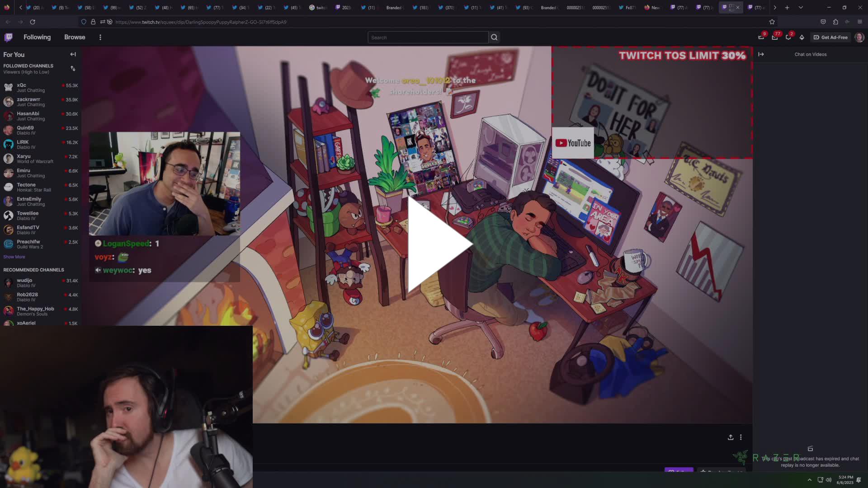This screenshot has height=488, width=868.
Task: Open the clip's three-dot options menu
Action: tap(741, 437)
